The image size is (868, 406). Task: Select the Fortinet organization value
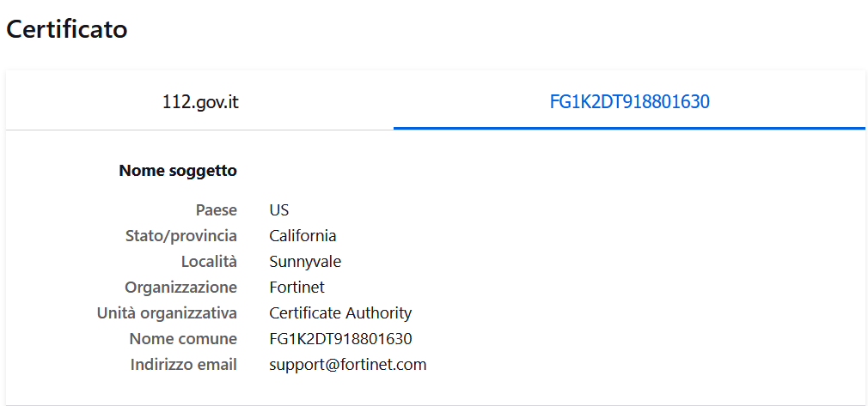click(x=296, y=288)
